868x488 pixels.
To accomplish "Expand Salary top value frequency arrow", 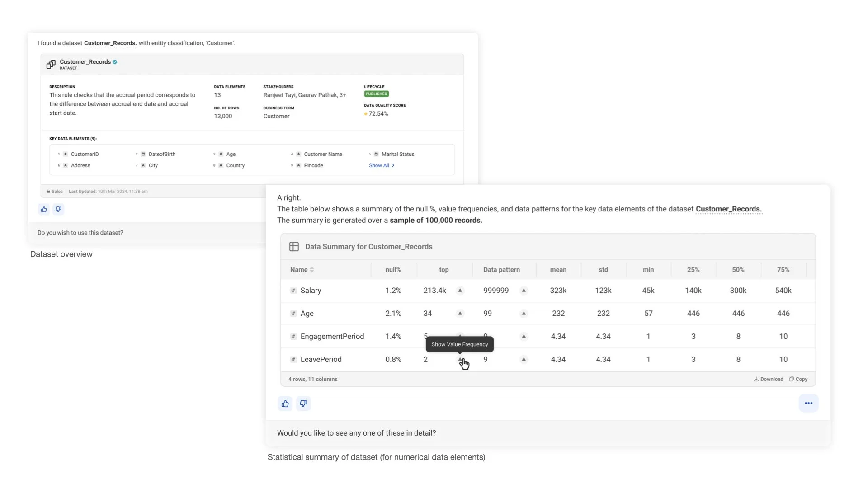I will point(460,291).
